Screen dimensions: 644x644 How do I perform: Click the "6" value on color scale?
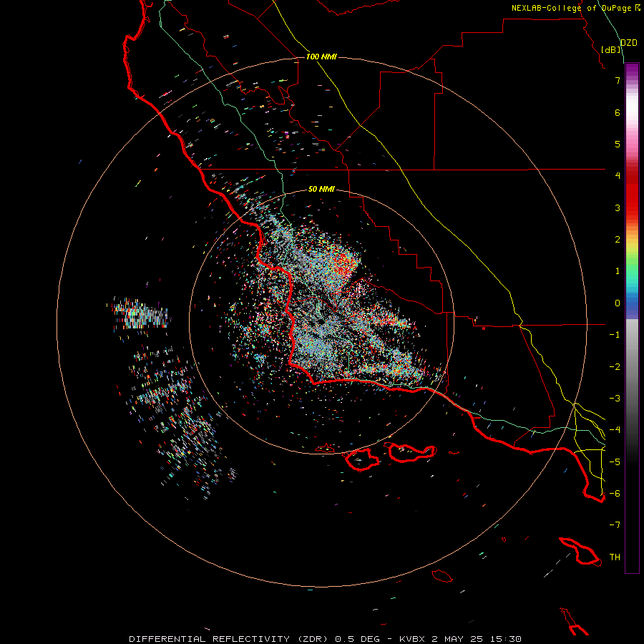click(618, 112)
